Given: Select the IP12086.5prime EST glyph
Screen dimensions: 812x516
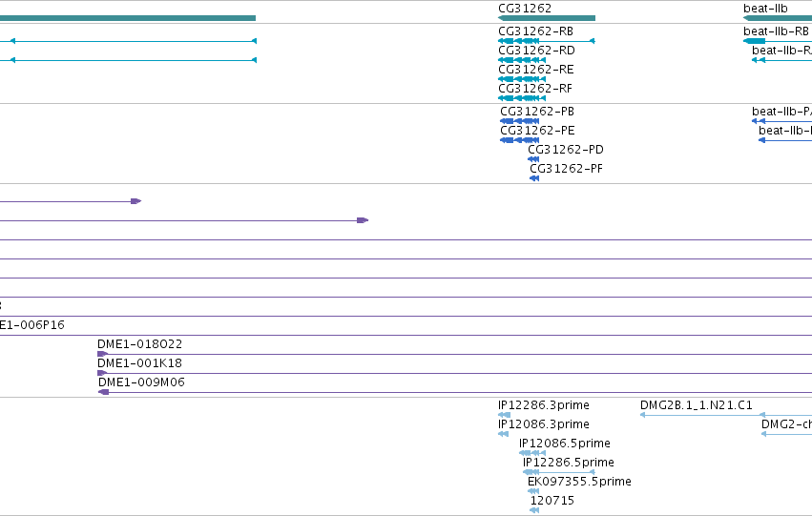Looking at the screenshot, I should pos(531,453).
